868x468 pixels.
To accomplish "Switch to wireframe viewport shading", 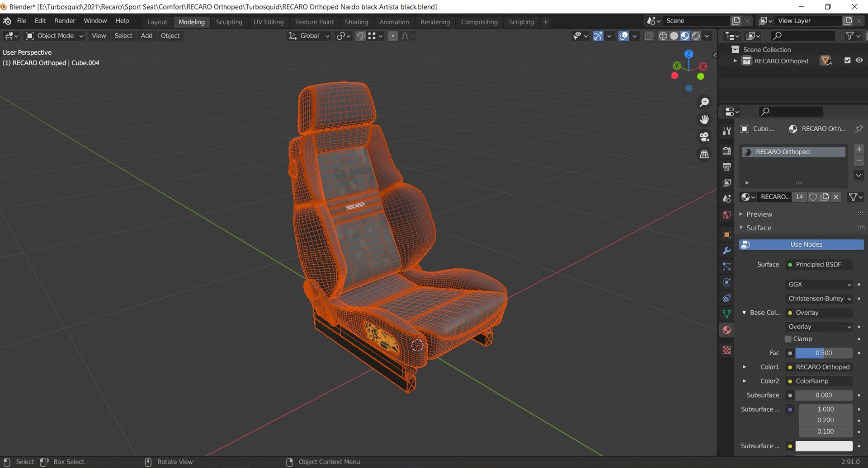I will pyautogui.click(x=663, y=36).
